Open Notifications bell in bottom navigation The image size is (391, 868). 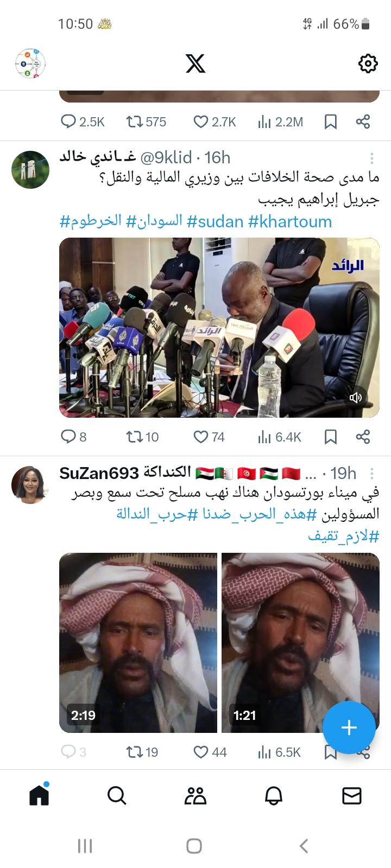point(274,796)
